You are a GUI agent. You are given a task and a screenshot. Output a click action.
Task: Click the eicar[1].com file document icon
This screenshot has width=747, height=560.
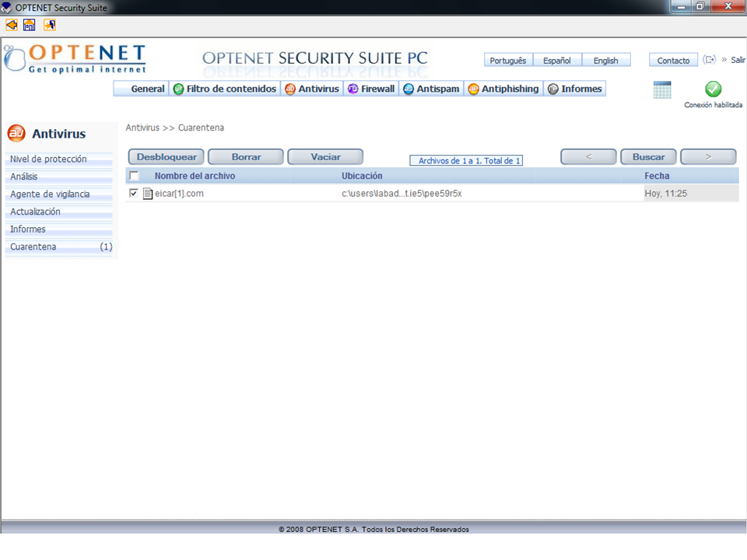click(148, 194)
